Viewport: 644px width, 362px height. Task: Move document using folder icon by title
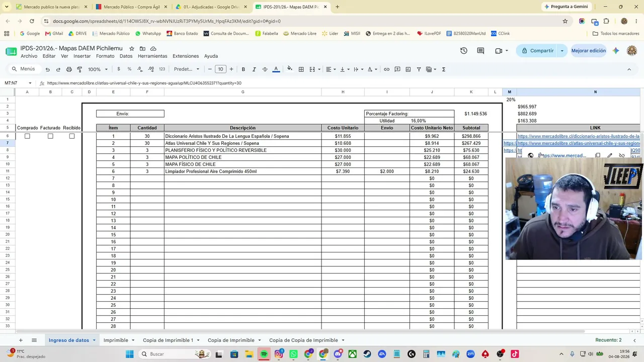(142, 48)
